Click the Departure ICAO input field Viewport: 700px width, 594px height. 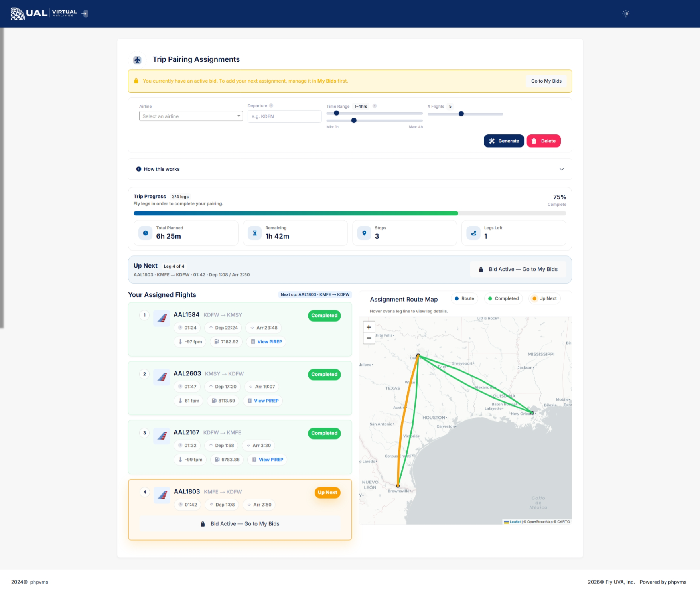284,116
